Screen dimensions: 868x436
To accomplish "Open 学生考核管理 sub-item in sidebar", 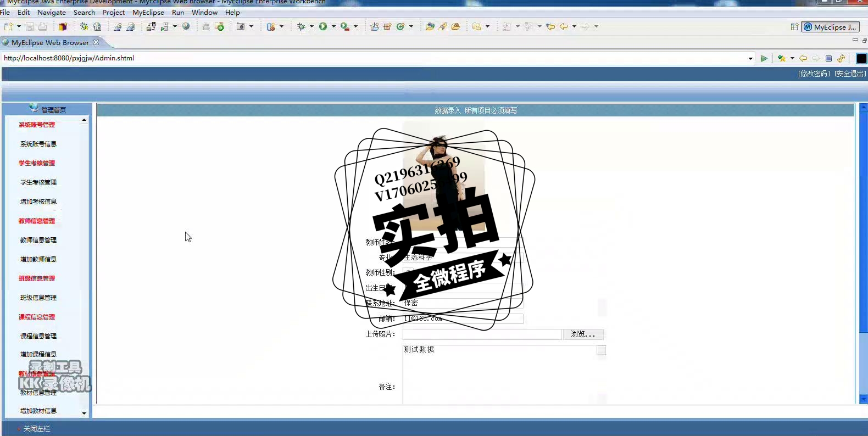I will (x=38, y=182).
